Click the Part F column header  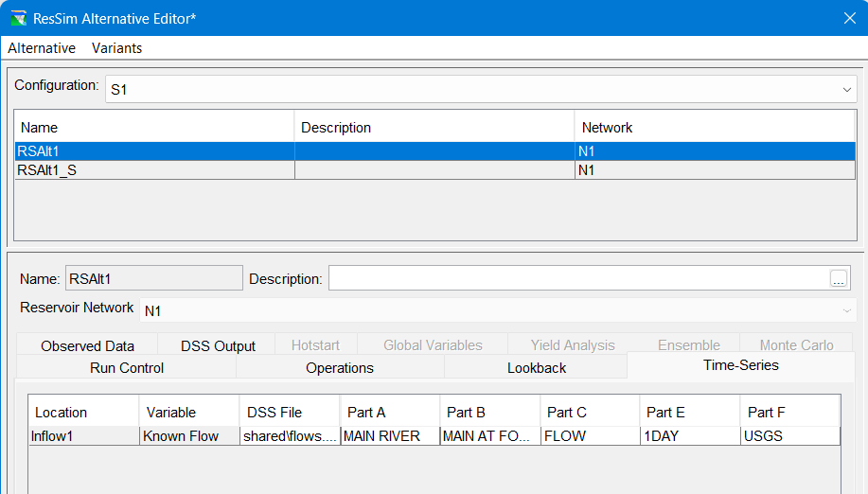pos(789,413)
